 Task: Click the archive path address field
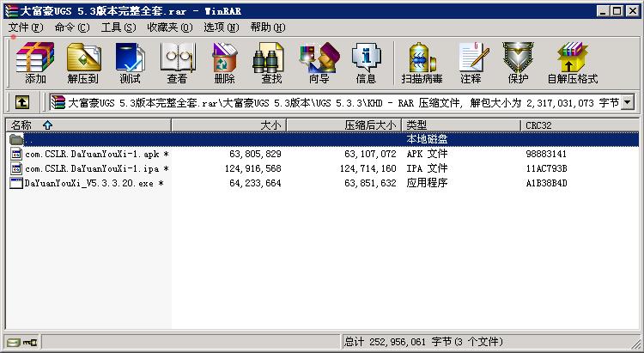[x=343, y=102]
